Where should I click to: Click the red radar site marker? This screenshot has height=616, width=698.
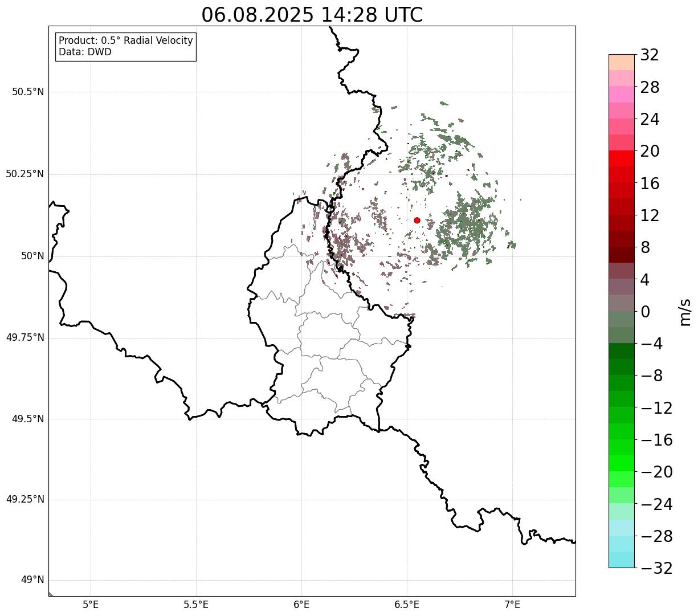pyautogui.click(x=417, y=220)
